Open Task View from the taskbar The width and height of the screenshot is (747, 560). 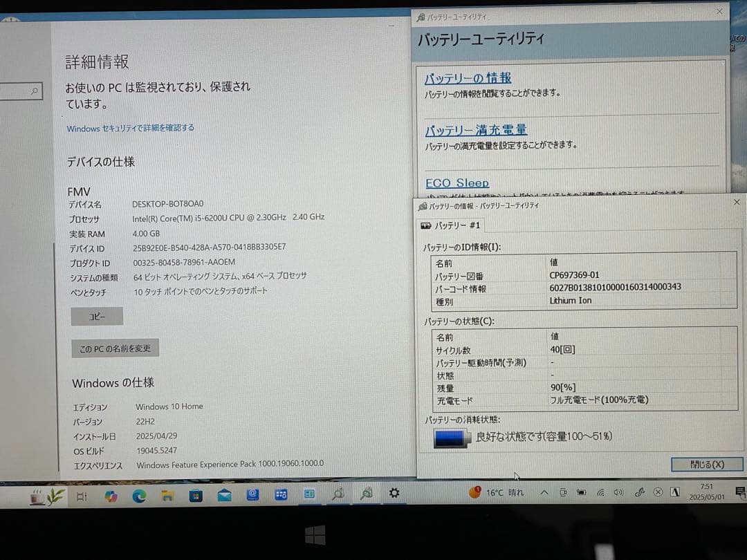pyautogui.click(x=81, y=495)
